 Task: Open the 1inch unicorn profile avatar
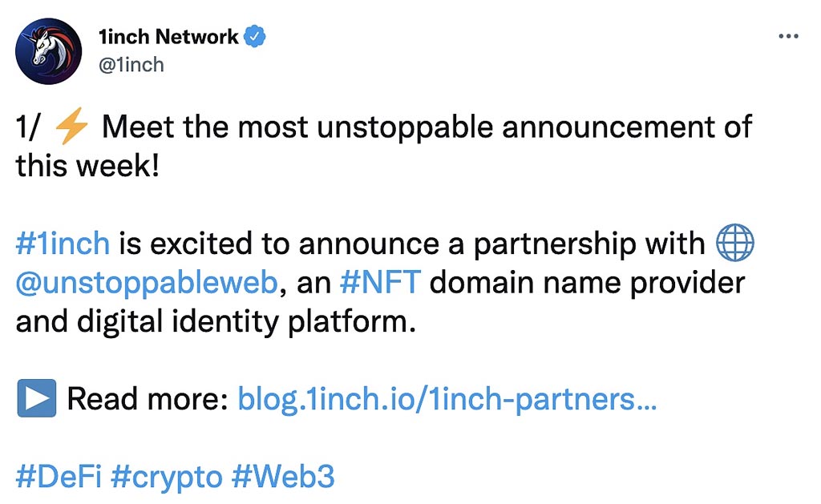coord(49,51)
